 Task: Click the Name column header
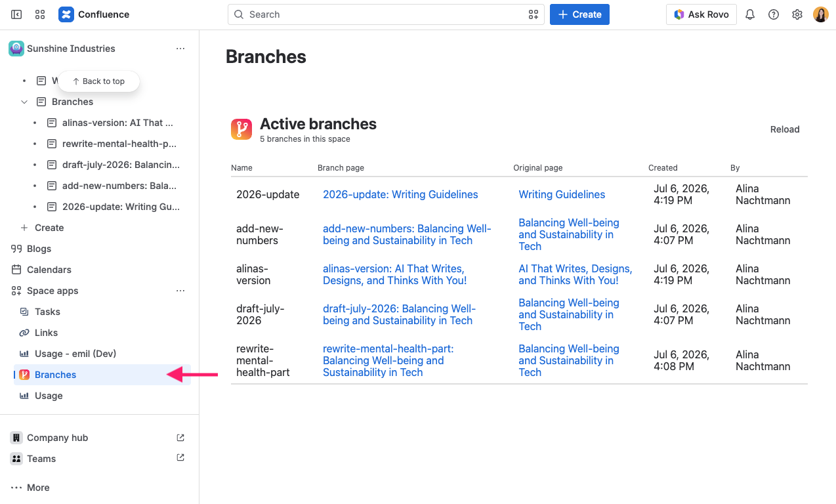pos(241,168)
